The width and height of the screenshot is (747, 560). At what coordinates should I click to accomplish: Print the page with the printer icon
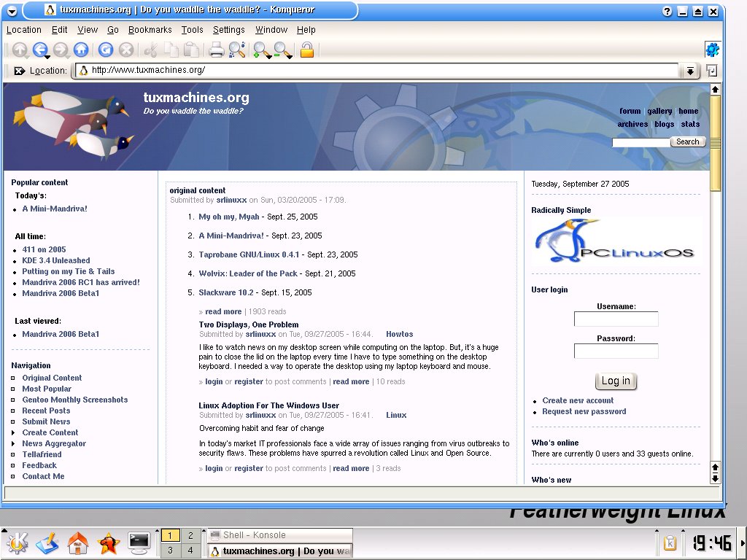(216, 50)
